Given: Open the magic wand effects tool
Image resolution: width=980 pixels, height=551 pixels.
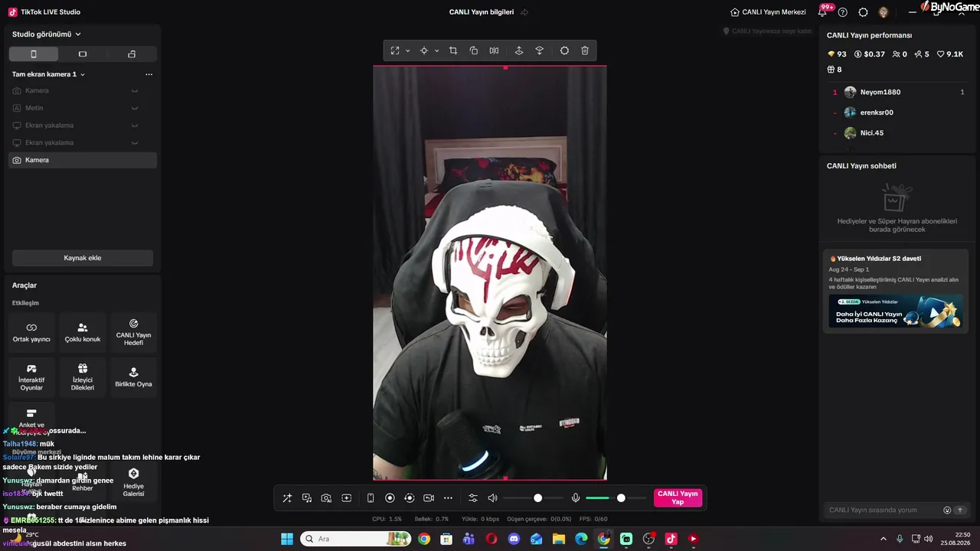Looking at the screenshot, I should [287, 498].
